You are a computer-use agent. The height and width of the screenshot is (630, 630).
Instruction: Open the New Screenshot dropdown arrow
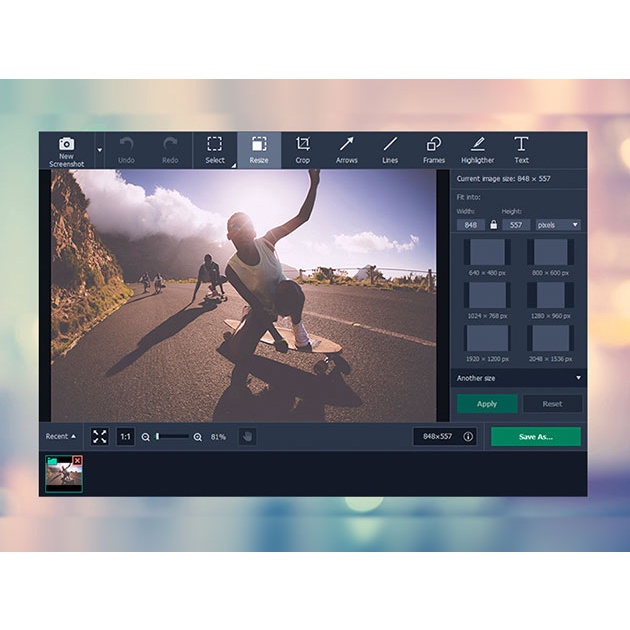tap(99, 150)
